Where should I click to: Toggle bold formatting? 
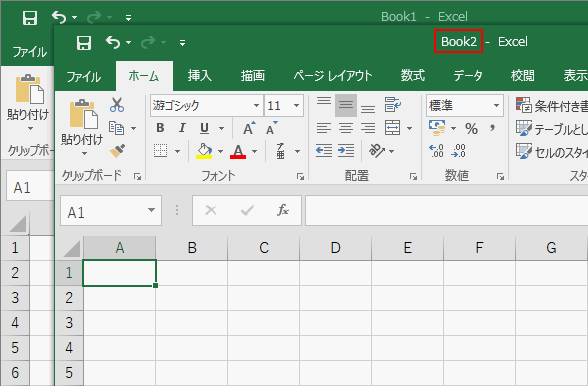(160, 128)
